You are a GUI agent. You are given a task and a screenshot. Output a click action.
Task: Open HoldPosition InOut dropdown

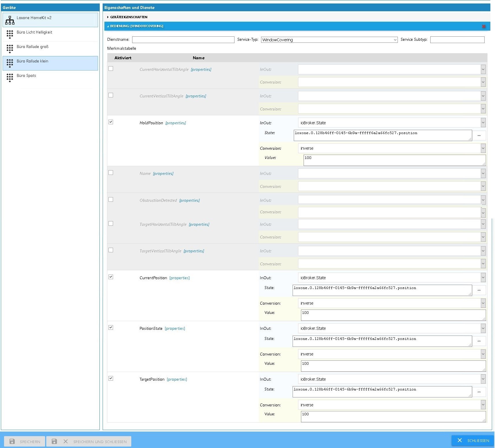click(392, 123)
